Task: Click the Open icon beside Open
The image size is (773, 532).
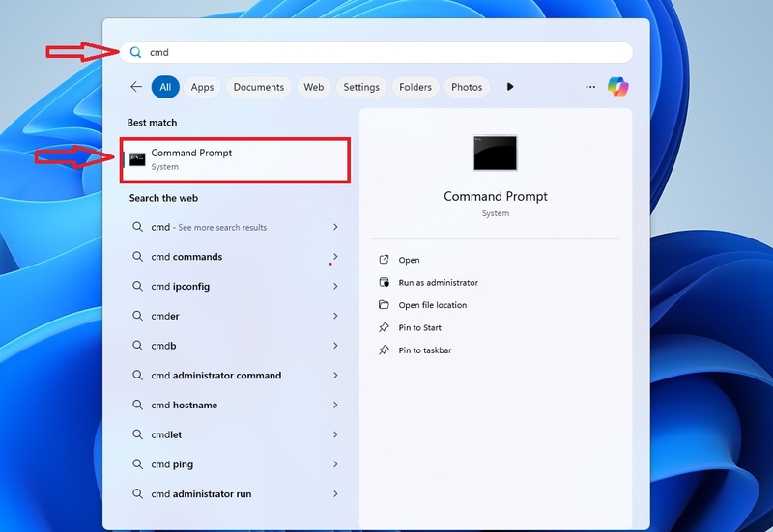Action: click(x=384, y=260)
